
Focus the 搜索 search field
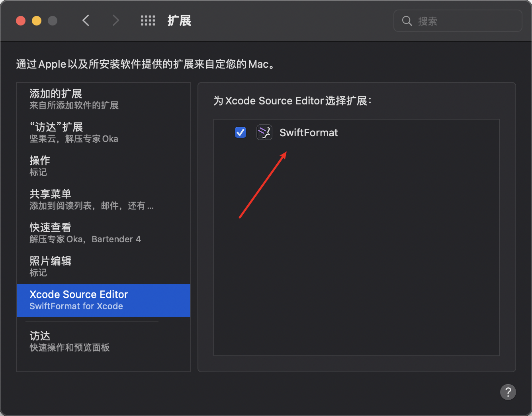coord(458,21)
